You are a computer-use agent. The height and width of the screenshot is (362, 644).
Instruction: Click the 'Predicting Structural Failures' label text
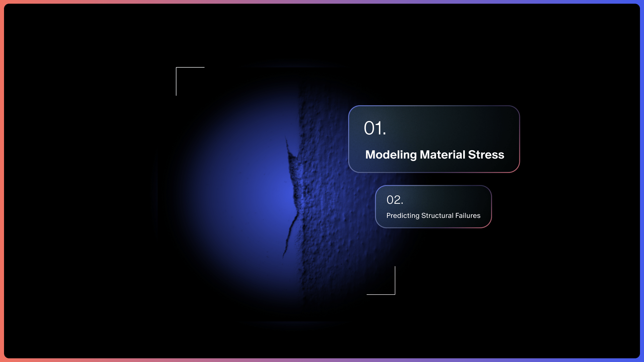pyautogui.click(x=433, y=216)
